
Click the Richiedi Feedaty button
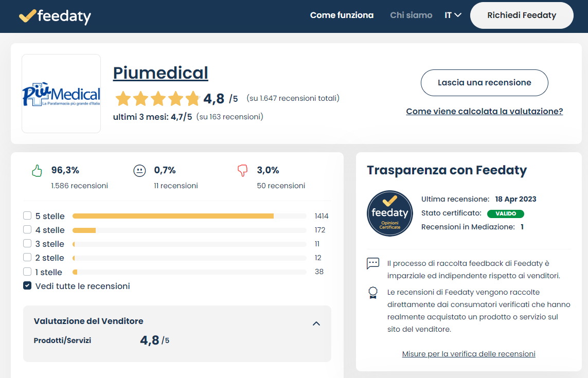pyautogui.click(x=522, y=15)
